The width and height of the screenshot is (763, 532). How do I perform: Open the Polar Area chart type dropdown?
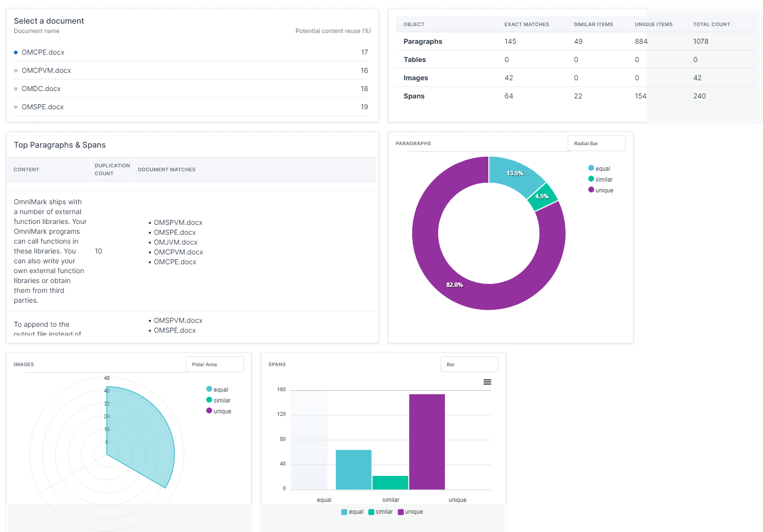coord(214,364)
